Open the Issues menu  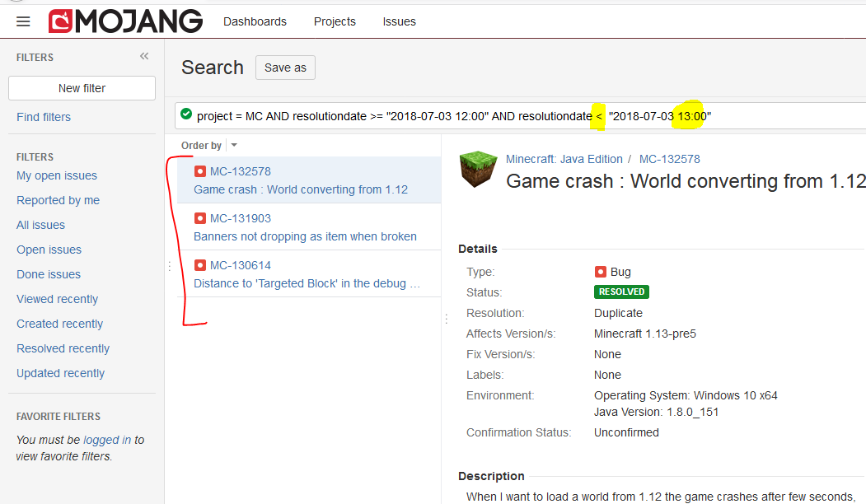[400, 21]
